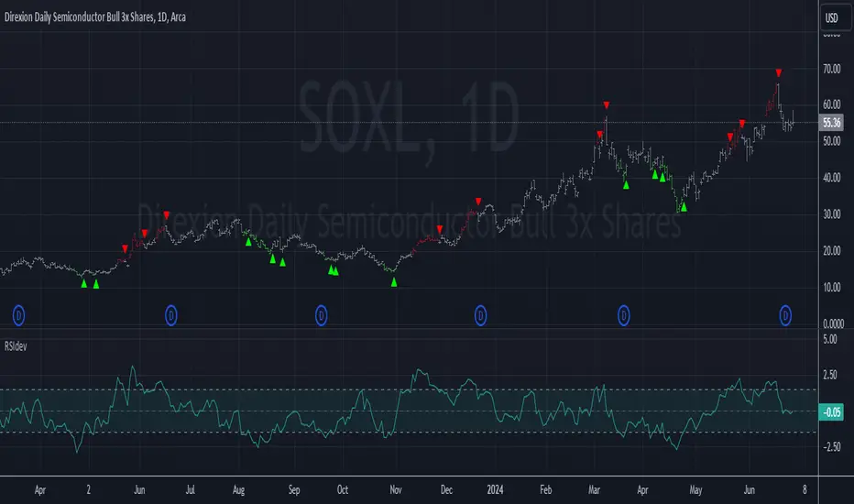
Task: Open the dividend marker below mid-March 2024
Action: click(624, 315)
